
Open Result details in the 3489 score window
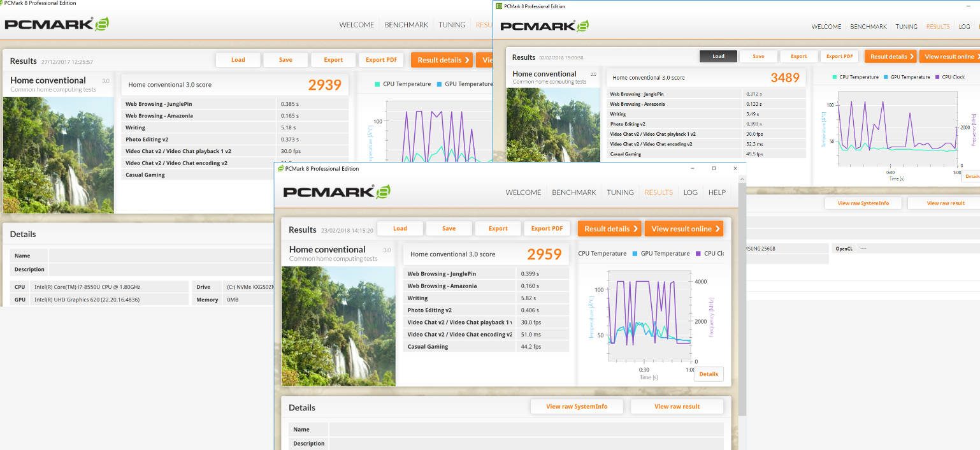click(891, 57)
